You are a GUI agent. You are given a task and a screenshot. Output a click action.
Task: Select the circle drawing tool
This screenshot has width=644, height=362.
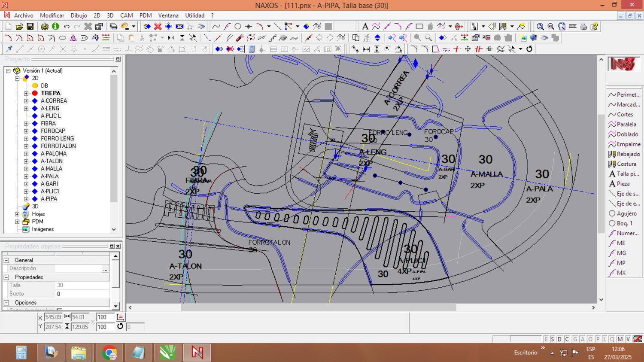click(x=238, y=27)
